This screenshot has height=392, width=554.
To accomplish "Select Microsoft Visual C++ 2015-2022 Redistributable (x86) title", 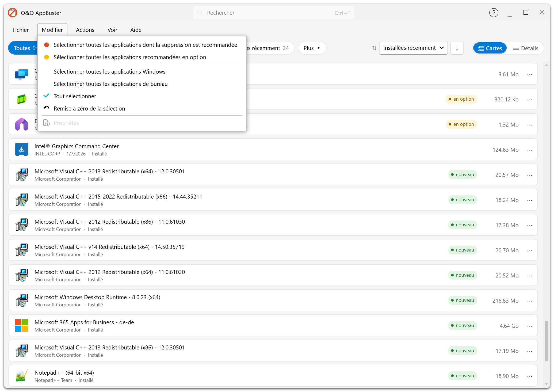I will point(118,197).
